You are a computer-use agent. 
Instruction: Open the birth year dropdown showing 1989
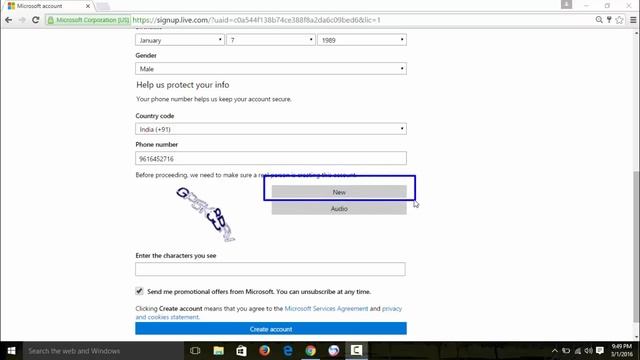[362, 40]
